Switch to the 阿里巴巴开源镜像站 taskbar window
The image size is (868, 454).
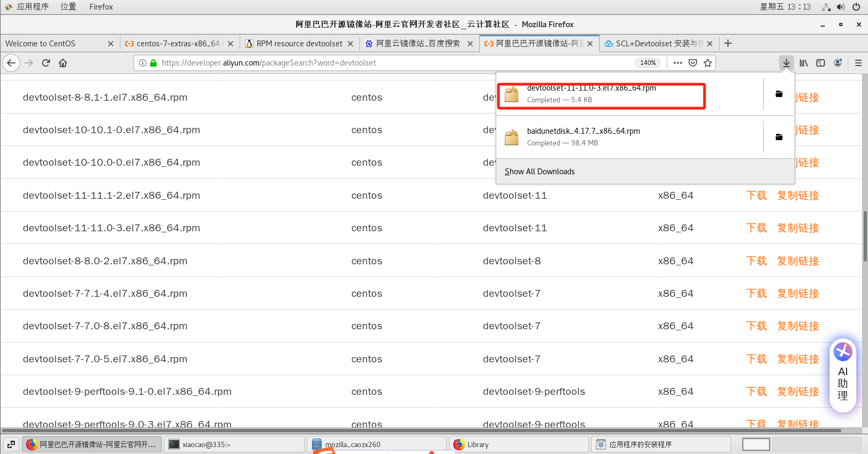pyautogui.click(x=92, y=444)
